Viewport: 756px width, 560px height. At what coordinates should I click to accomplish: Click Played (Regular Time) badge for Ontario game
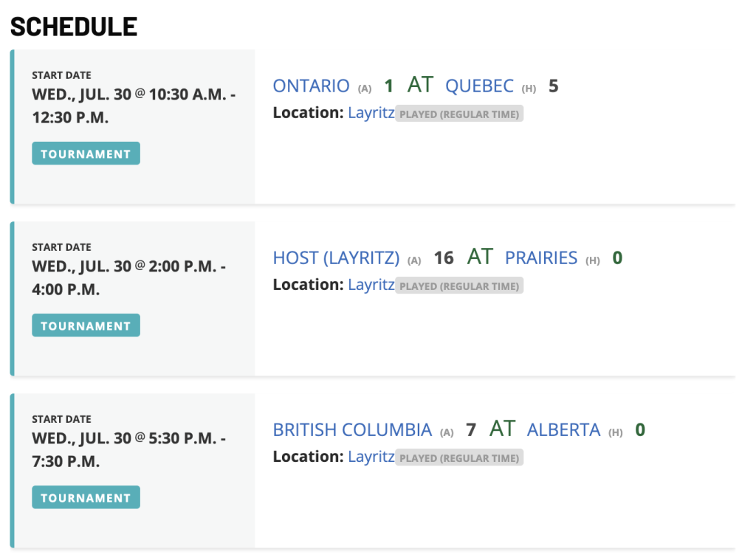[459, 114]
